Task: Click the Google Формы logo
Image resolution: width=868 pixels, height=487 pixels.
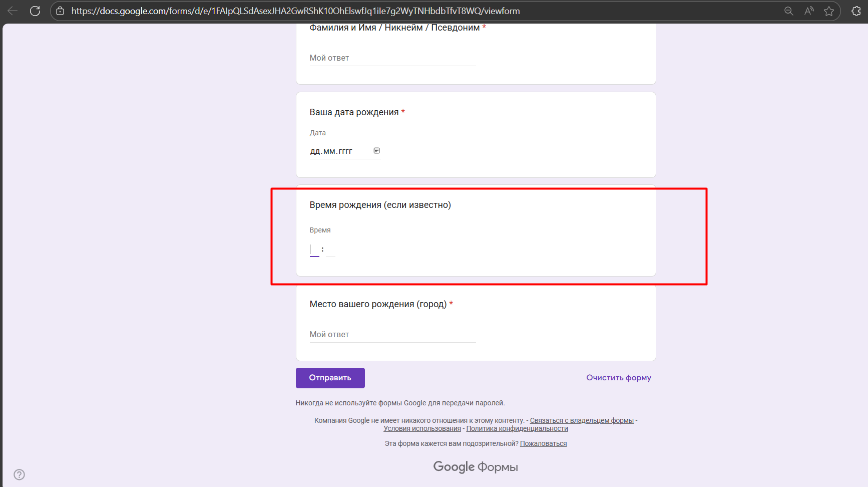Action: [475, 466]
